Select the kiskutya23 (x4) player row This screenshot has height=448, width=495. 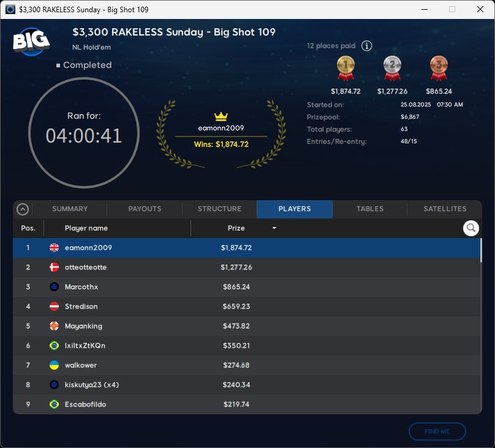[245, 385]
